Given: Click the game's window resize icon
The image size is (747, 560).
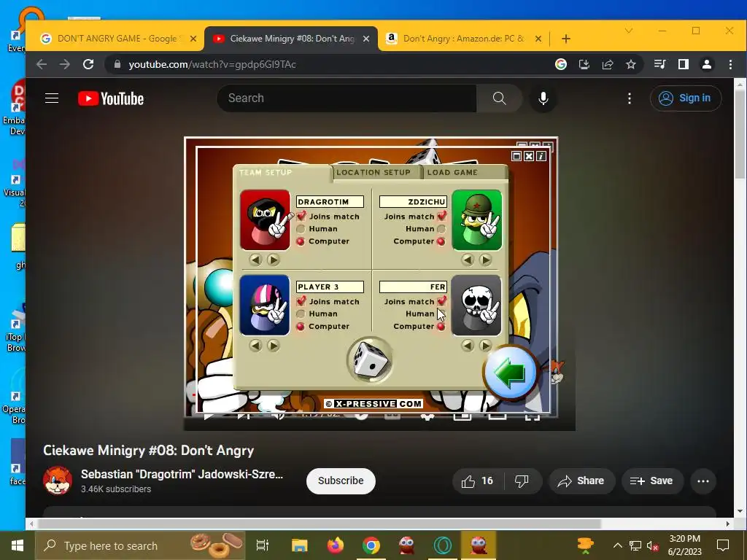Looking at the screenshot, I should click(x=516, y=156).
